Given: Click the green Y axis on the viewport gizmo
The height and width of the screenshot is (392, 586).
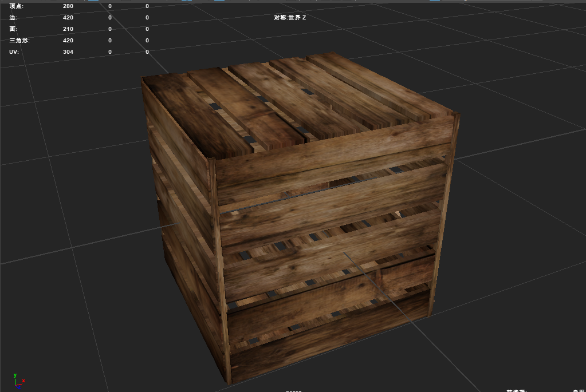Looking at the screenshot, I should point(15,375).
